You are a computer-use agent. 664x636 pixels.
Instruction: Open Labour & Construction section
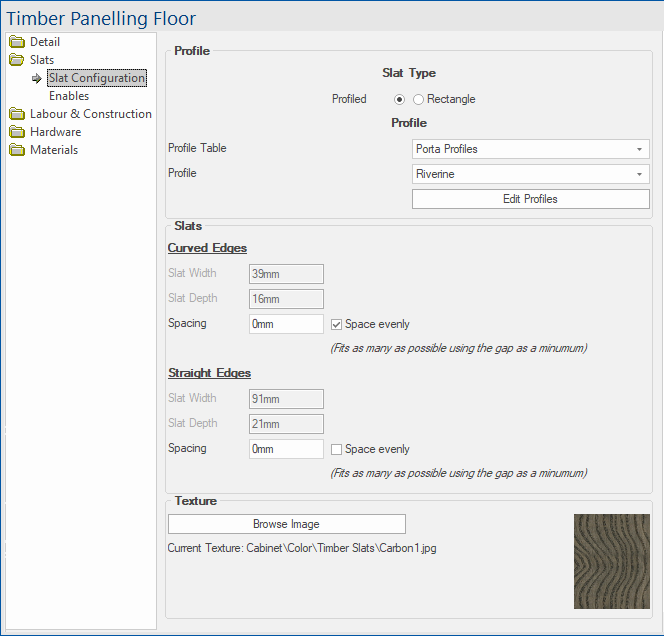[91, 114]
